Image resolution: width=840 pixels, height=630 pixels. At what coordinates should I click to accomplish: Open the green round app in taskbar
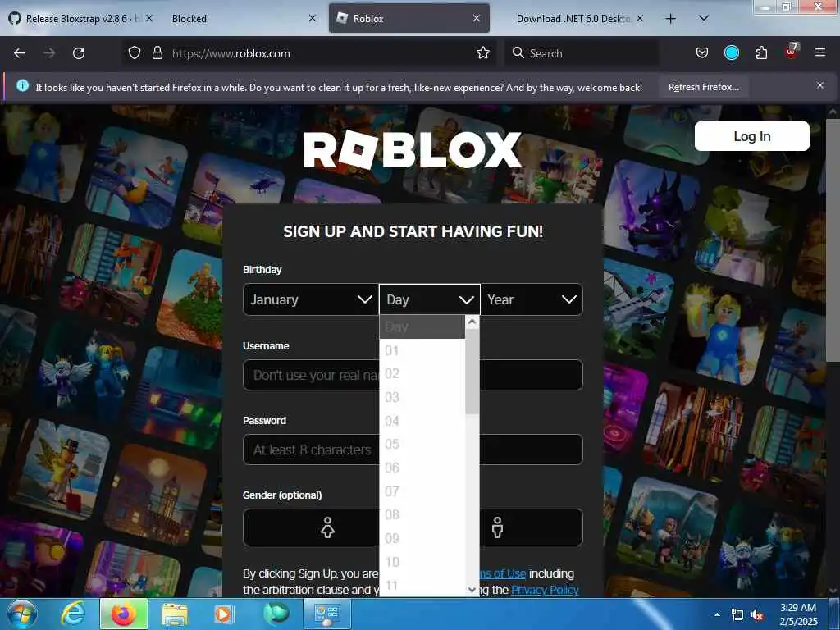coord(276,614)
